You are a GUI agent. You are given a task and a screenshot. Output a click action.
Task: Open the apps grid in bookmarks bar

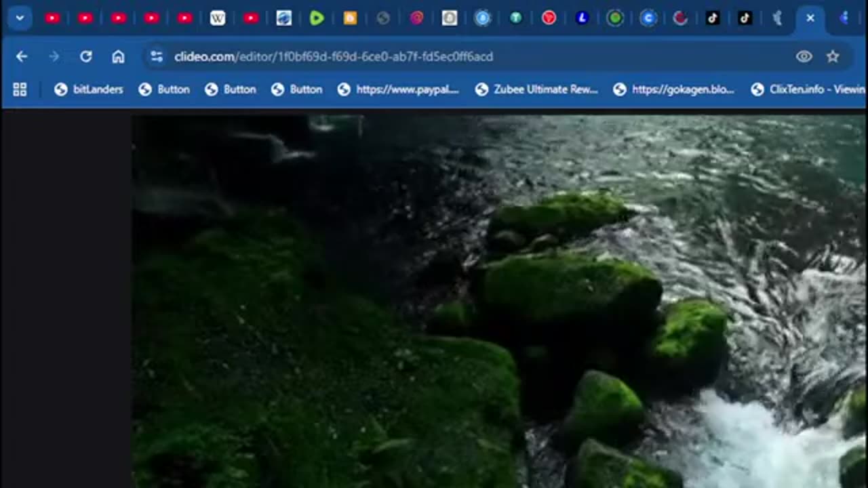(x=20, y=89)
